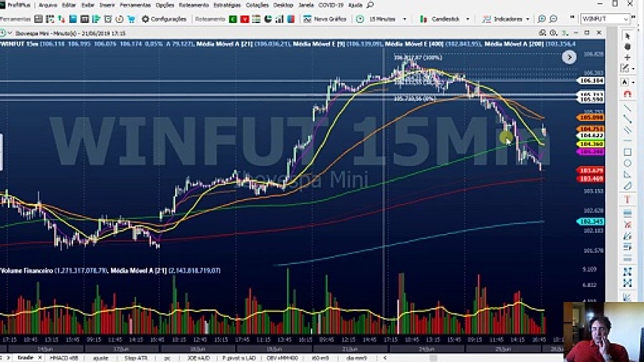The image size is (644, 362).
Task: Click the zoom out magnifier icon
Action: coord(553,19)
